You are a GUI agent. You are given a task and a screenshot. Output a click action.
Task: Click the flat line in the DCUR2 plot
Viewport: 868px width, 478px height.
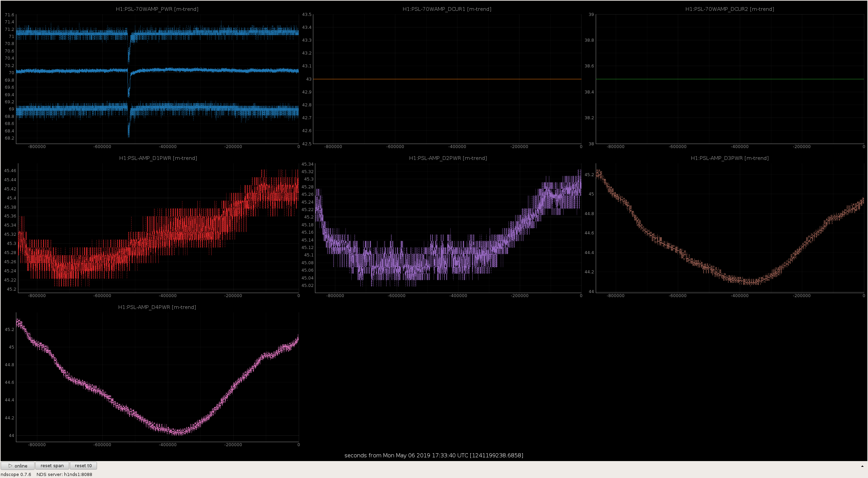tap(730, 79)
